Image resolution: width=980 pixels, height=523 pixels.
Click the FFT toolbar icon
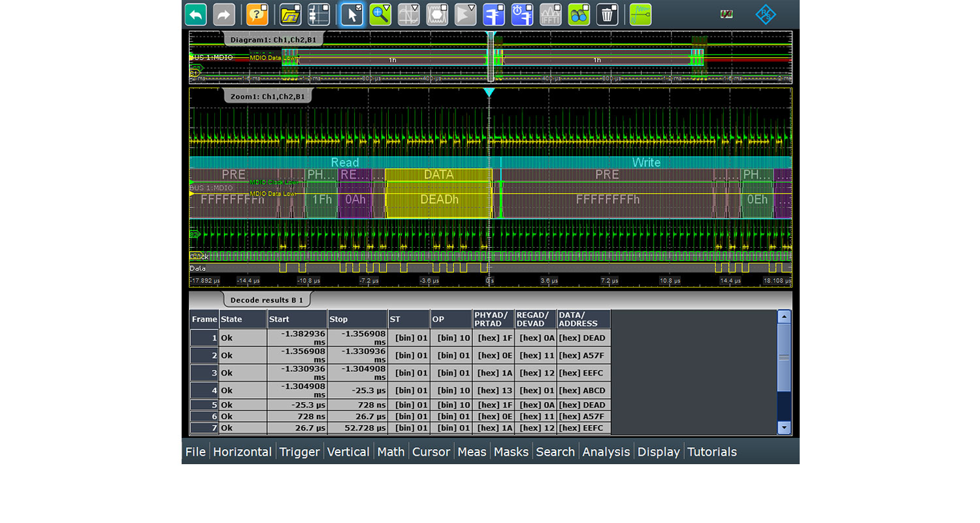550,14
